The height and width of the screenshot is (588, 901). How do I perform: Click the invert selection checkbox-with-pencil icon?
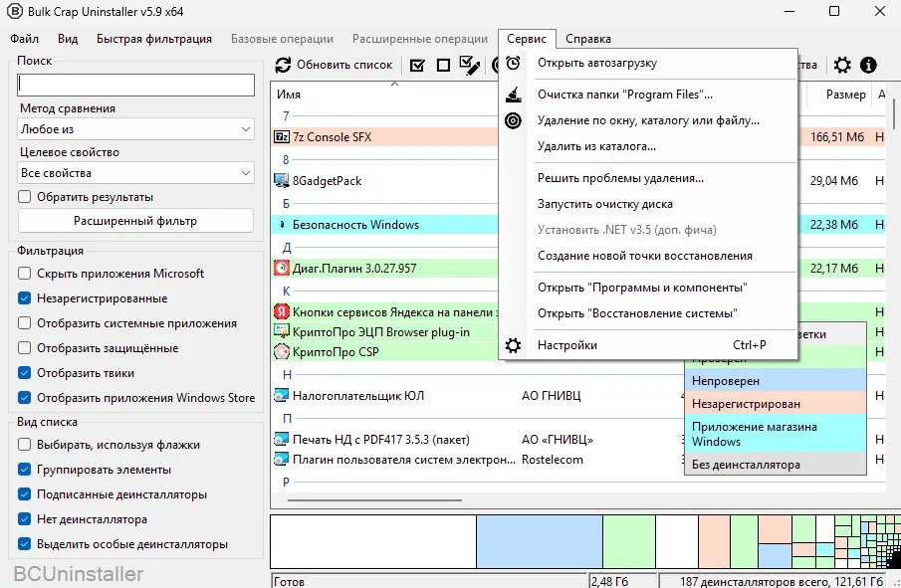(x=469, y=65)
